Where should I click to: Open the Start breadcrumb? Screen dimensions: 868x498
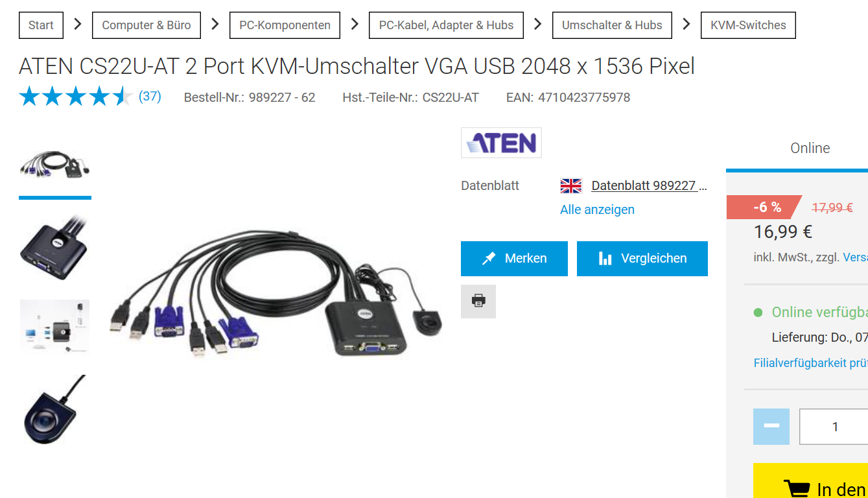pos(41,25)
